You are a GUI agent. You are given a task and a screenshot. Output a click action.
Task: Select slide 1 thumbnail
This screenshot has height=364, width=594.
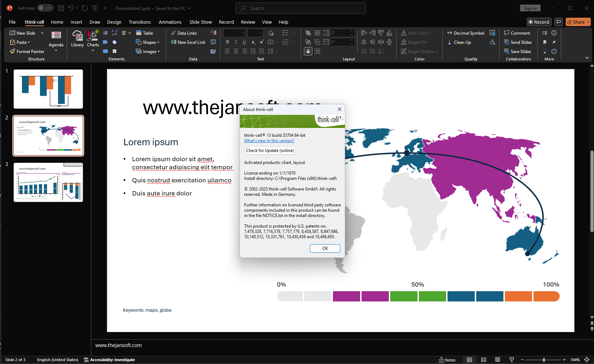(48, 89)
